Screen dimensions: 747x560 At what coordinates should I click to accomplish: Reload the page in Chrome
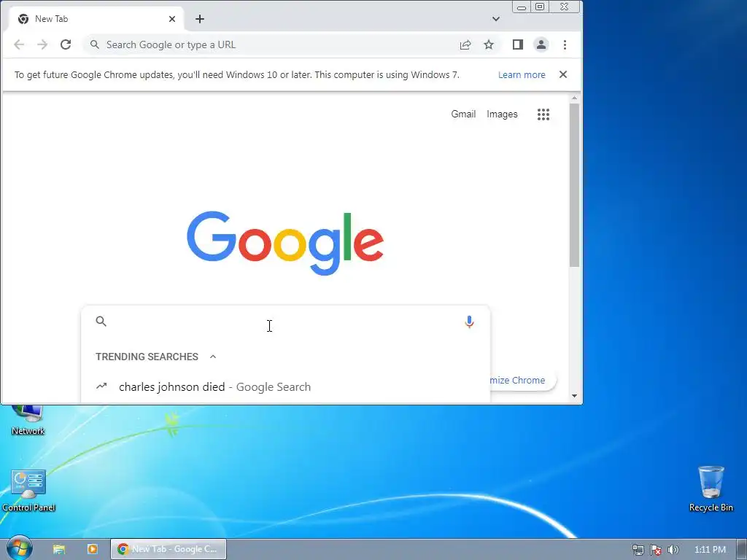point(66,44)
